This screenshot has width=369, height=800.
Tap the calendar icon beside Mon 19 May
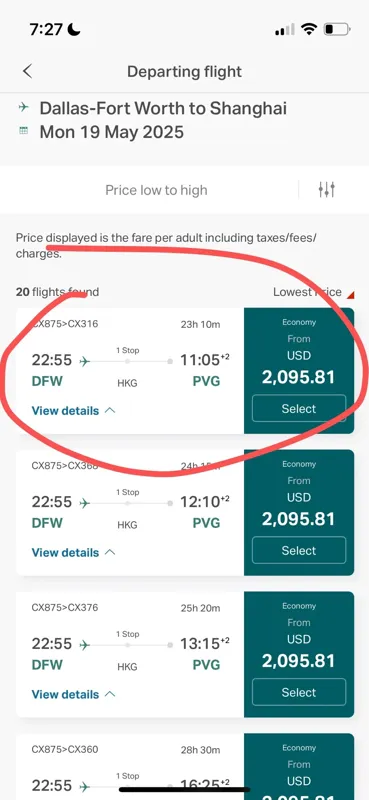click(23, 131)
